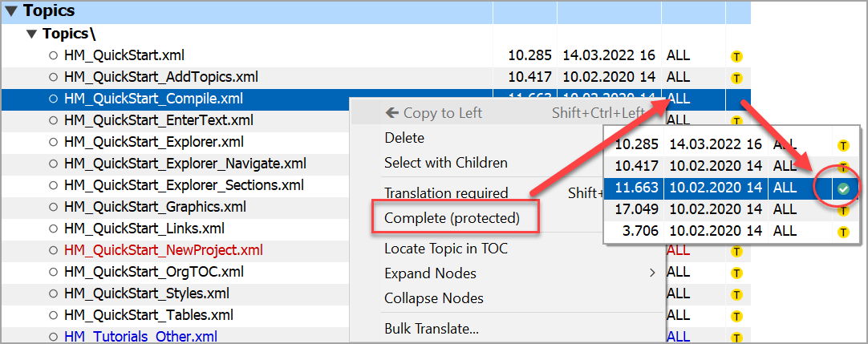Click circle bullet icon next to HM_QuickStart_Links.xml

(x=54, y=229)
